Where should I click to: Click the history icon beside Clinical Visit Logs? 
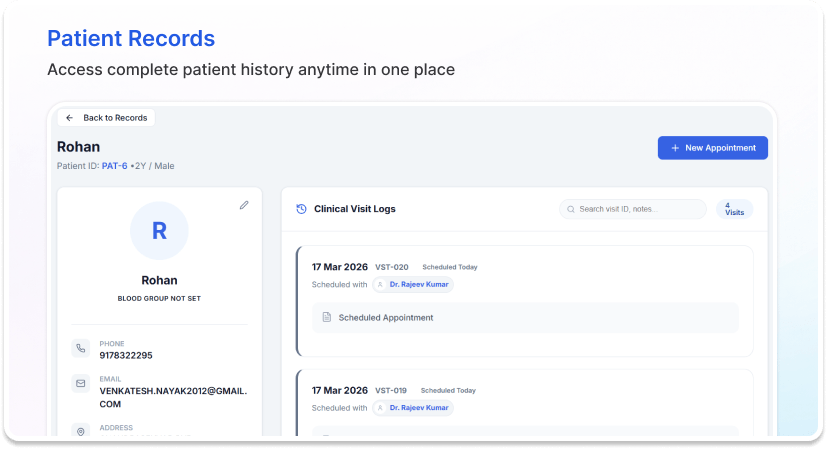(x=301, y=209)
